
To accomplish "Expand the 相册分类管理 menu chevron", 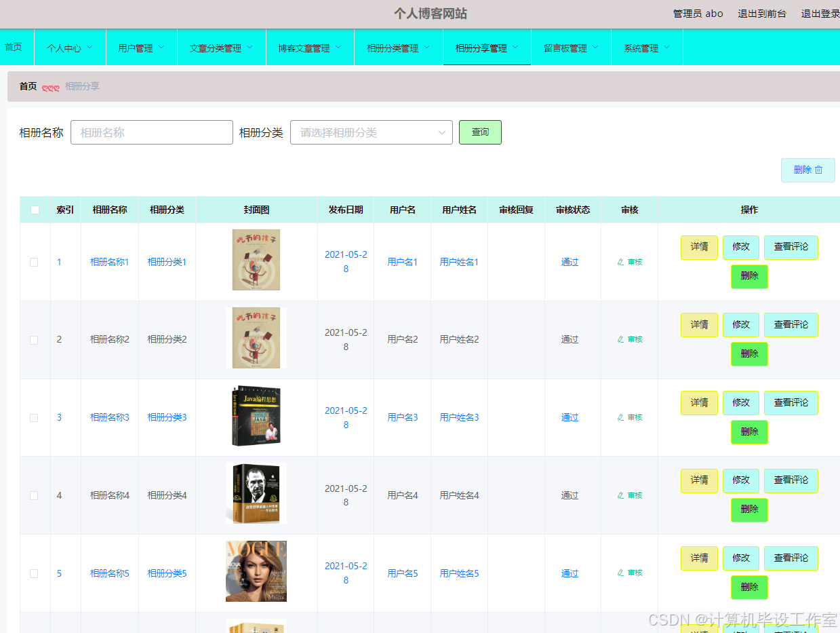I will point(427,47).
